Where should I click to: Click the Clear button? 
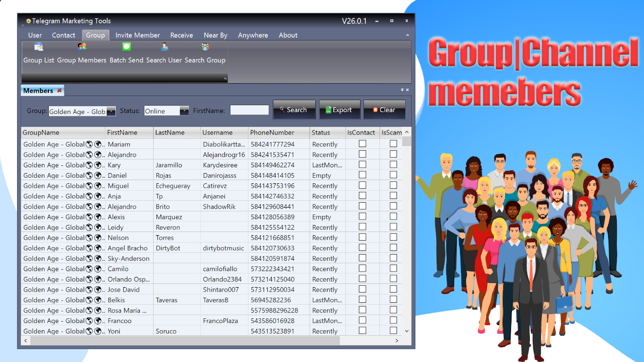tap(385, 109)
